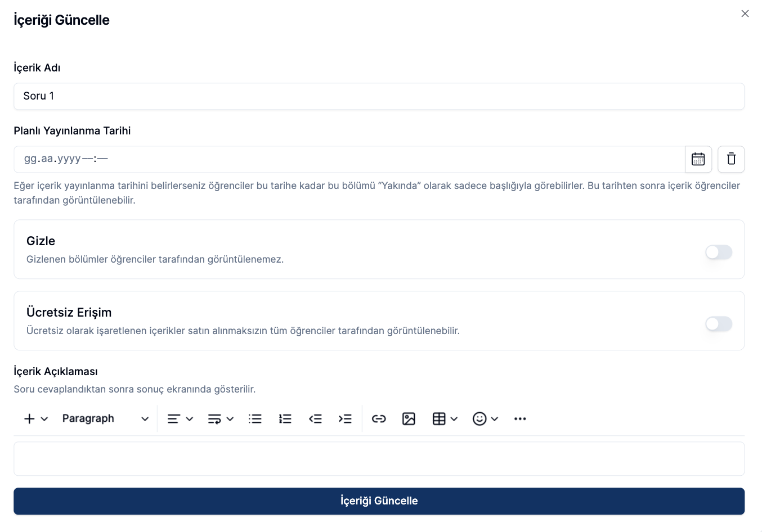
Task: Insert a bulleted list
Action: click(256, 418)
